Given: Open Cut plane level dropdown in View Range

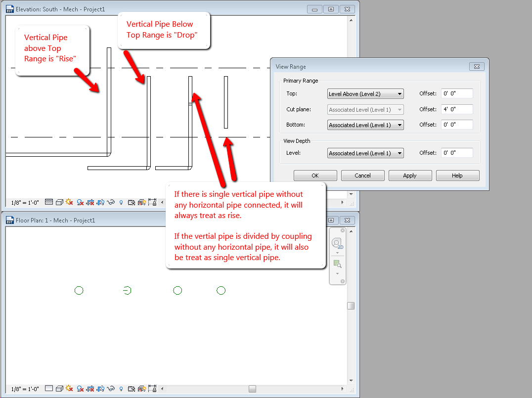Looking at the screenshot, I should point(365,110).
